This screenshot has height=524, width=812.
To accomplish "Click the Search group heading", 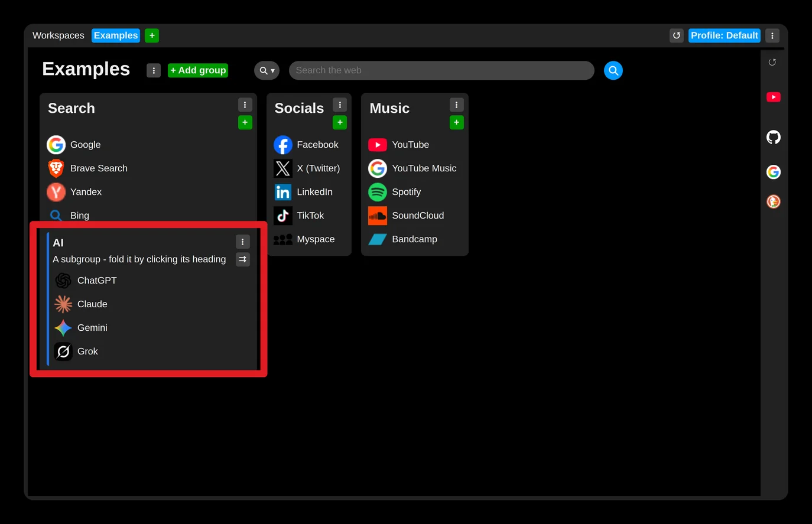I will [72, 108].
